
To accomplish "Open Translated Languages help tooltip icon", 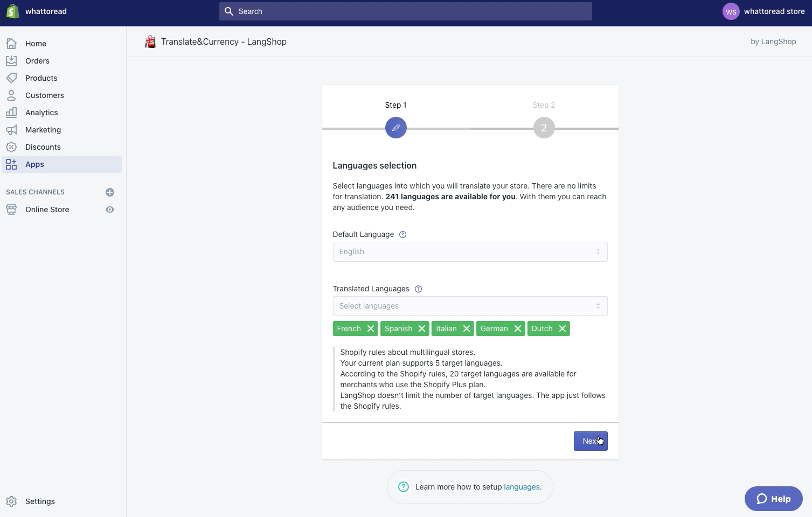I will coord(418,289).
